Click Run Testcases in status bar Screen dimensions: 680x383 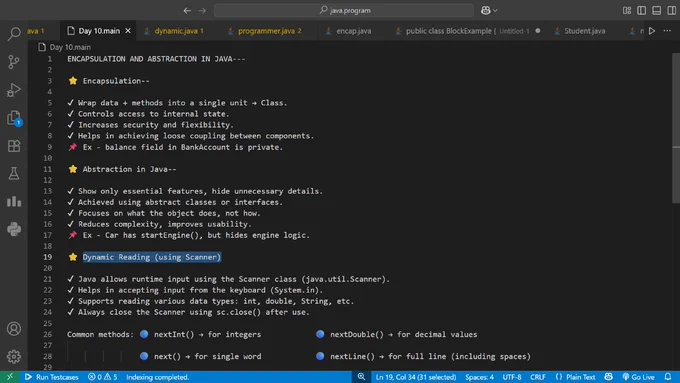52,377
